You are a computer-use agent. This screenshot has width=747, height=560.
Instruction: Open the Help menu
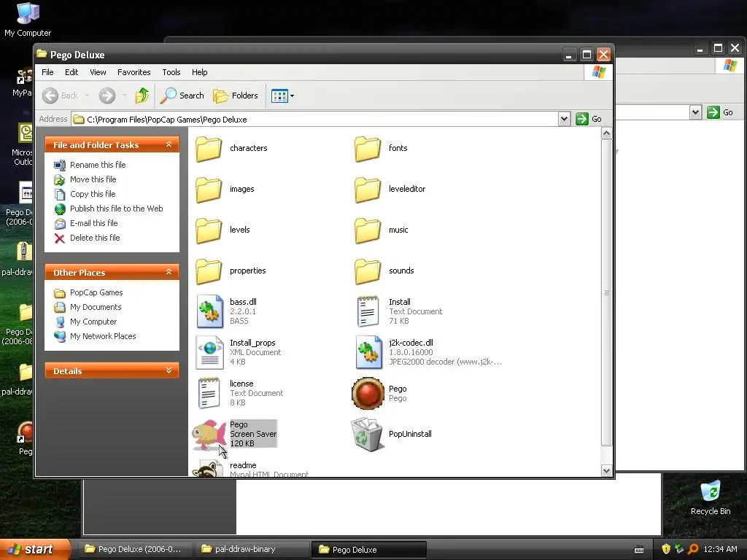tap(200, 72)
